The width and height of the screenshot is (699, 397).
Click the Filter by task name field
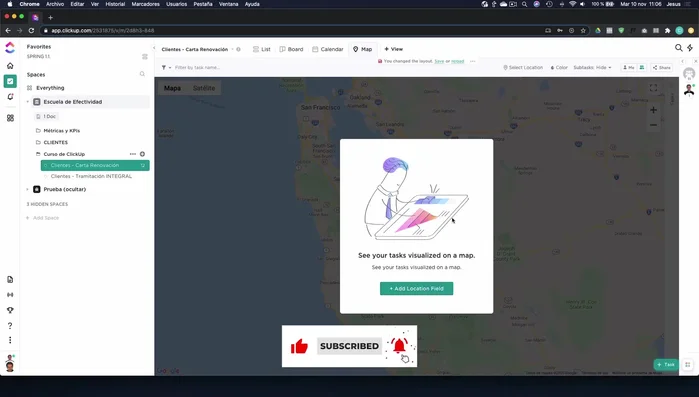coord(197,67)
